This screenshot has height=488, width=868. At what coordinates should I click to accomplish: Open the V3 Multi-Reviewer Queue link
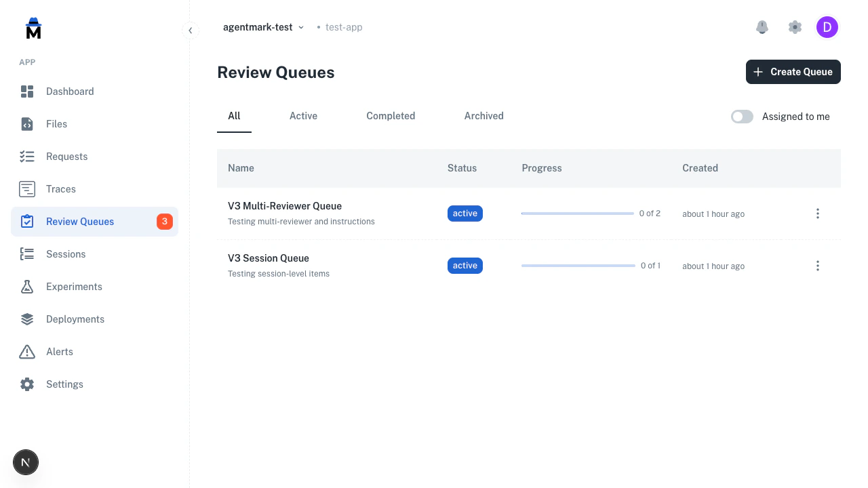[x=284, y=205]
